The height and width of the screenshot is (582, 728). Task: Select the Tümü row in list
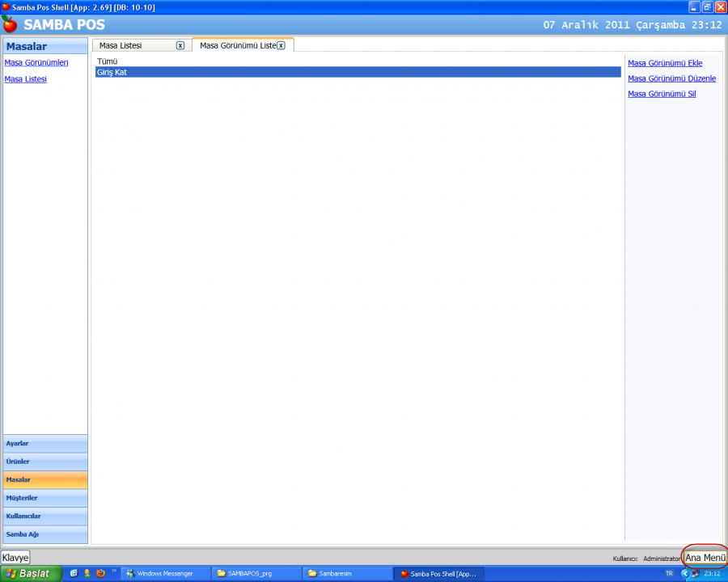[x=358, y=61]
